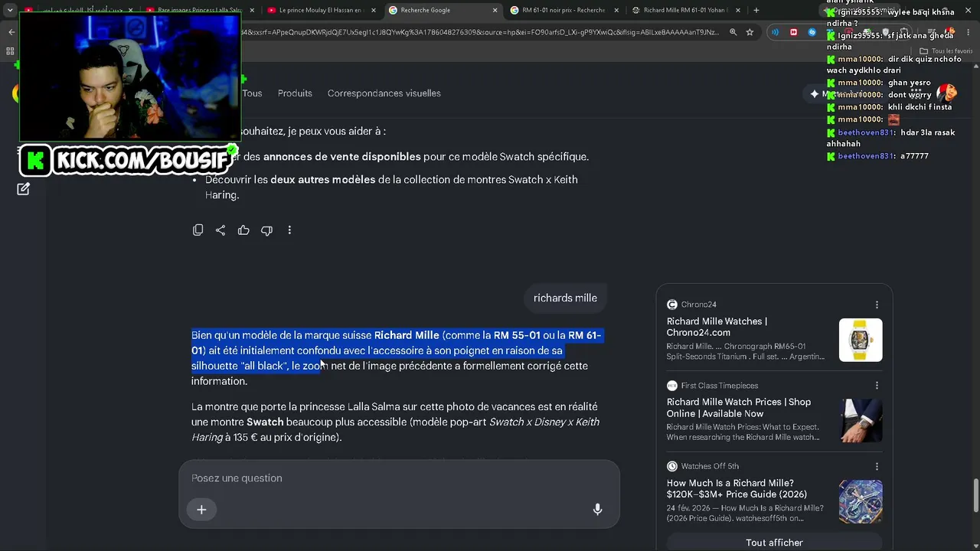Click the First Class Timepieces source name

click(x=720, y=386)
